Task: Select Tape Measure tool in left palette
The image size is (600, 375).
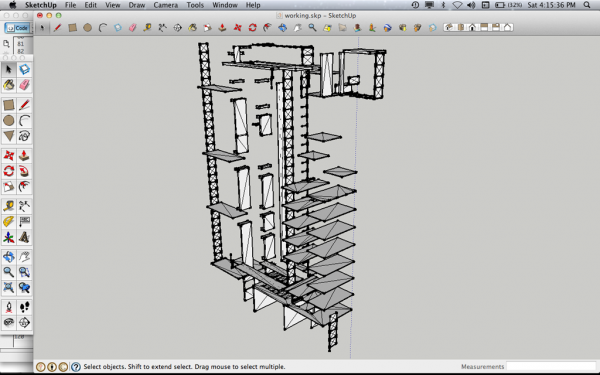Action: (9, 206)
